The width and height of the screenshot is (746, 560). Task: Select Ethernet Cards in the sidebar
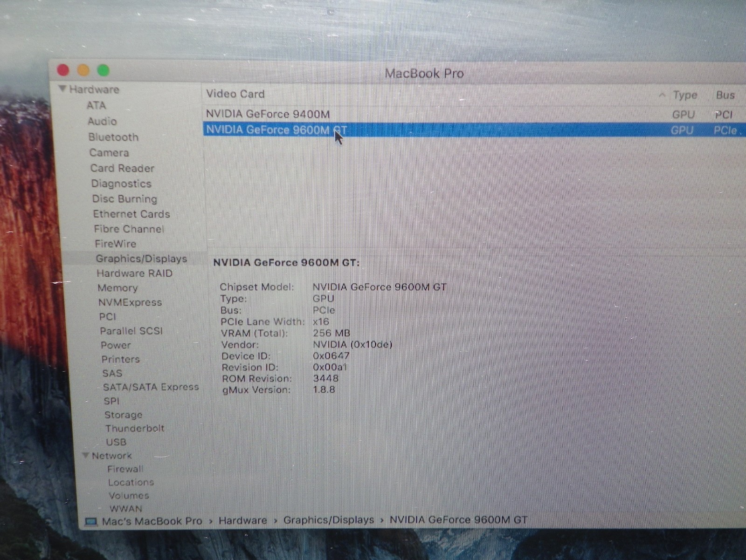(x=131, y=214)
